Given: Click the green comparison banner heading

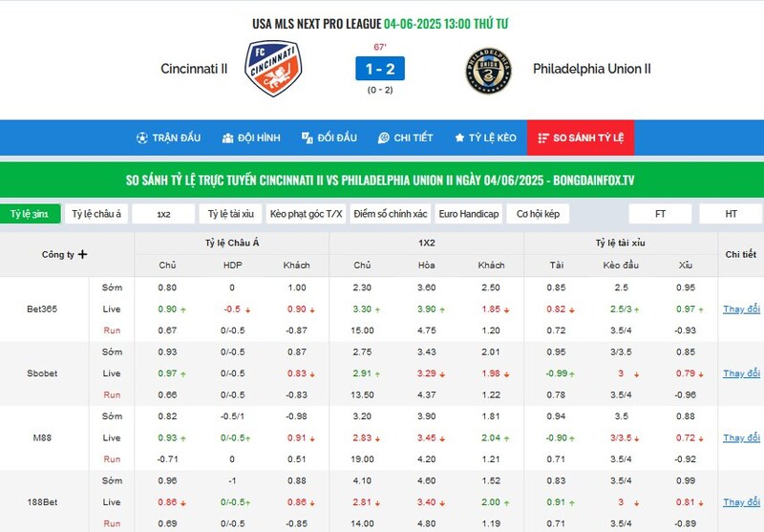Looking at the screenshot, I should [380, 180].
